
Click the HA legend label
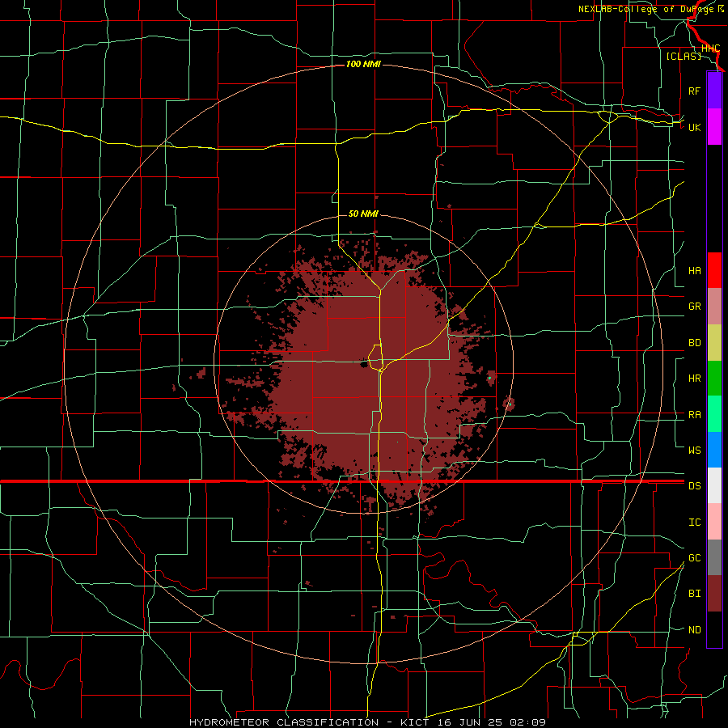click(x=694, y=271)
